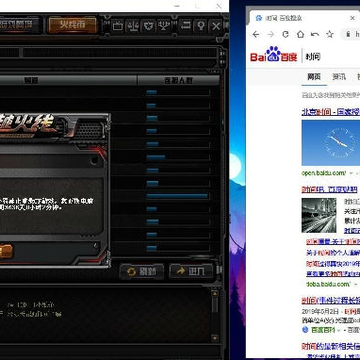
Task: Go back in the browser window
Action: [256, 34]
